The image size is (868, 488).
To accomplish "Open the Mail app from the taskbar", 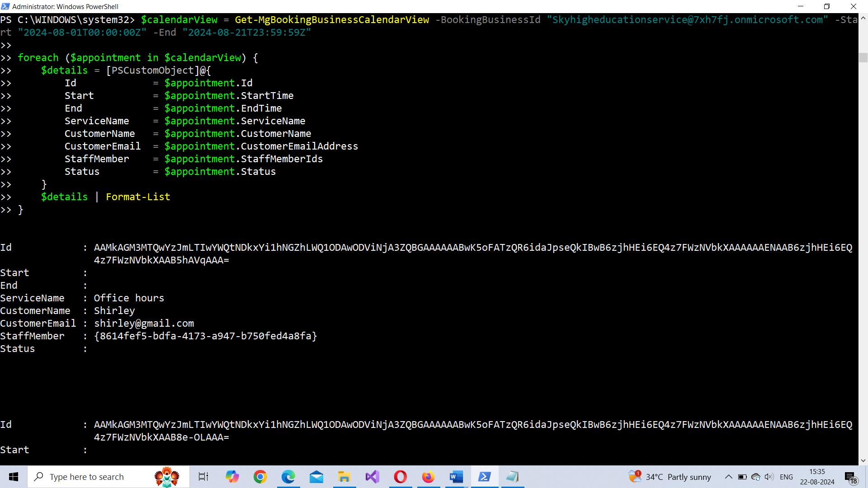I will tap(316, 477).
